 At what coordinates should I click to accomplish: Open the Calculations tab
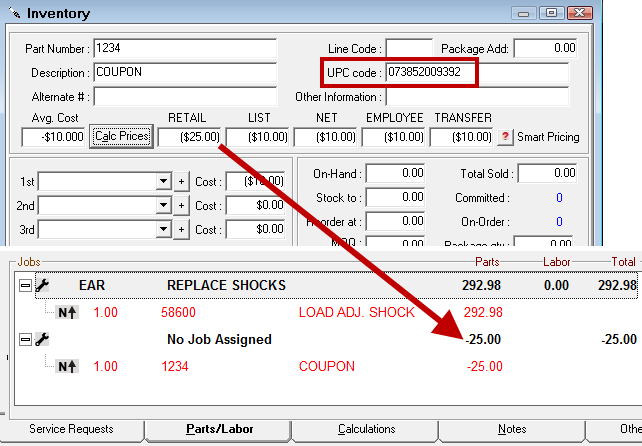pyautogui.click(x=366, y=429)
